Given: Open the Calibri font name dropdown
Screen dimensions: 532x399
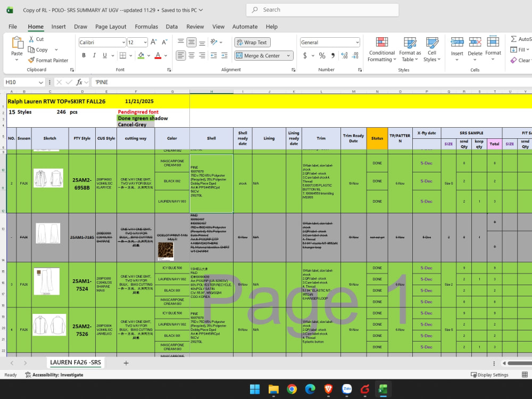Looking at the screenshot, I should pyautogui.click(x=123, y=43).
